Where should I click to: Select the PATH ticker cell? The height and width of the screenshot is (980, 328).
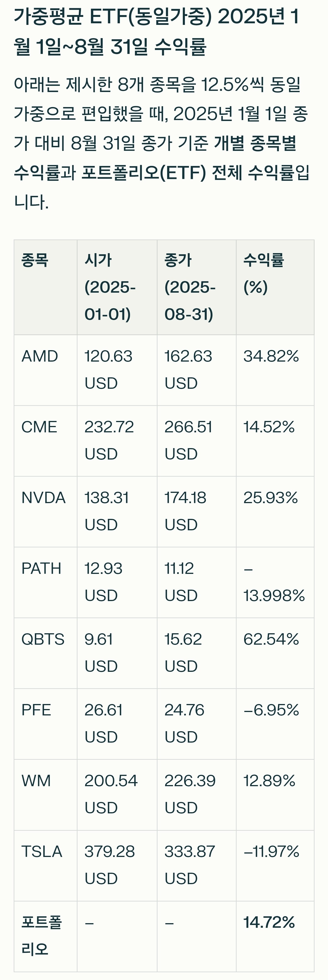pos(41,569)
